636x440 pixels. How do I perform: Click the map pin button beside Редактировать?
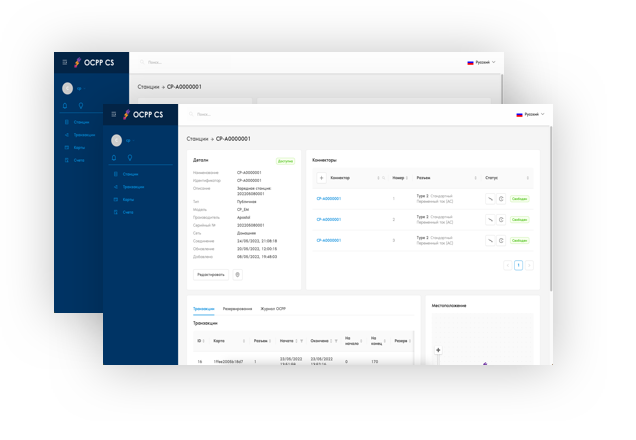(x=237, y=273)
